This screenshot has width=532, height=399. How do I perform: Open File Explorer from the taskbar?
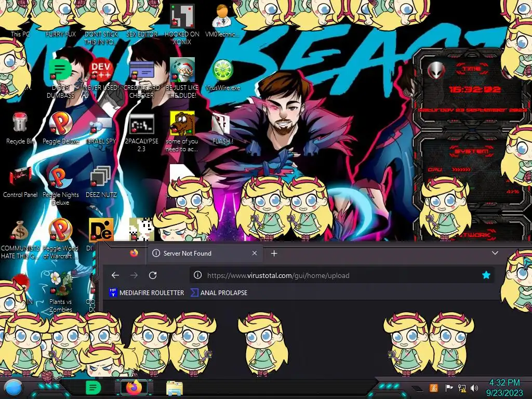[175, 388]
